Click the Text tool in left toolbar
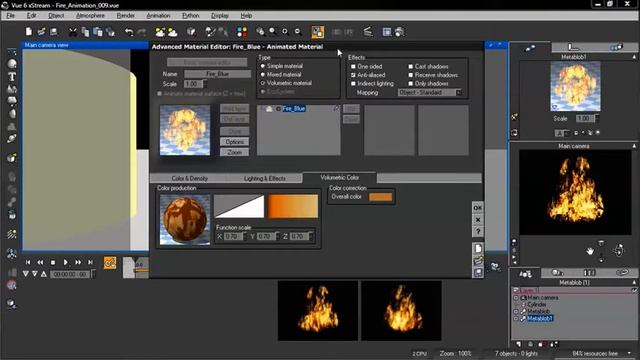640x360 pixels. point(12,76)
